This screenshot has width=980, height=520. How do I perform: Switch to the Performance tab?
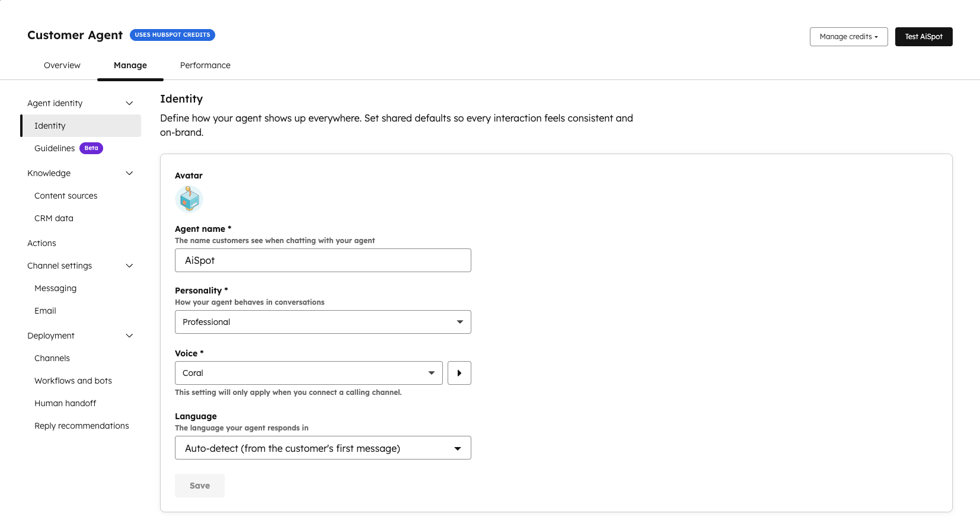coord(205,65)
